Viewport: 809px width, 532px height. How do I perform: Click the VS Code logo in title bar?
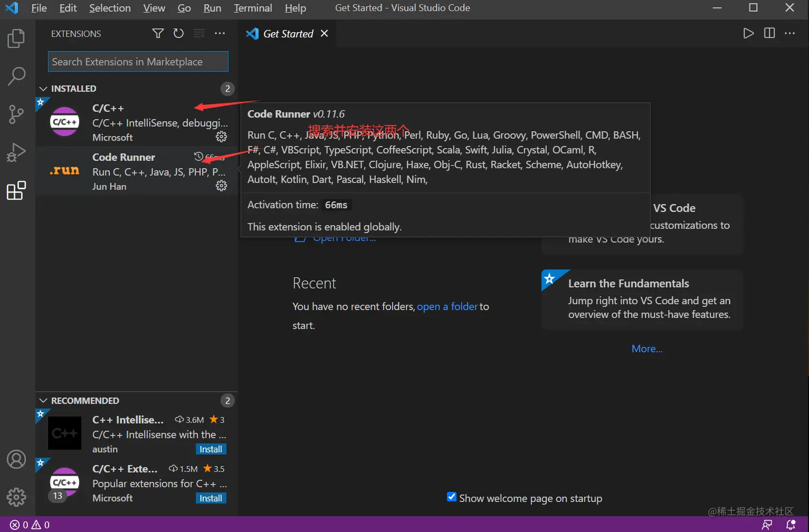(12, 8)
